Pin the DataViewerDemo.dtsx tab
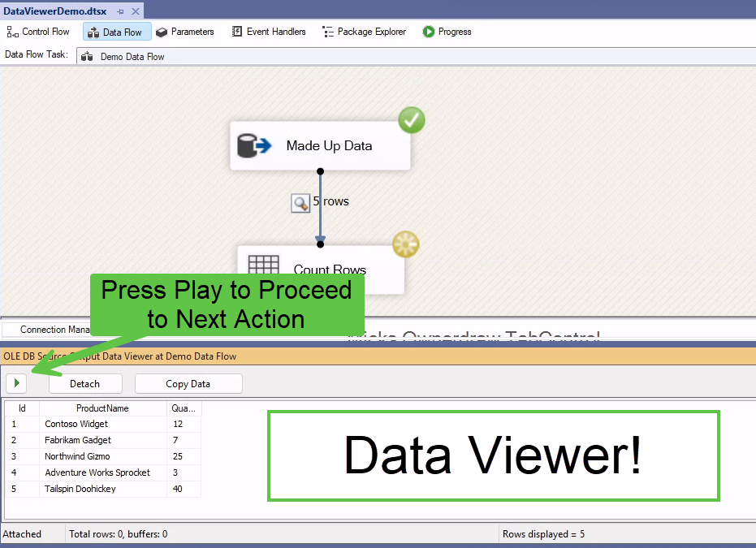Image resolution: width=756 pixels, height=548 pixels. pos(120,11)
